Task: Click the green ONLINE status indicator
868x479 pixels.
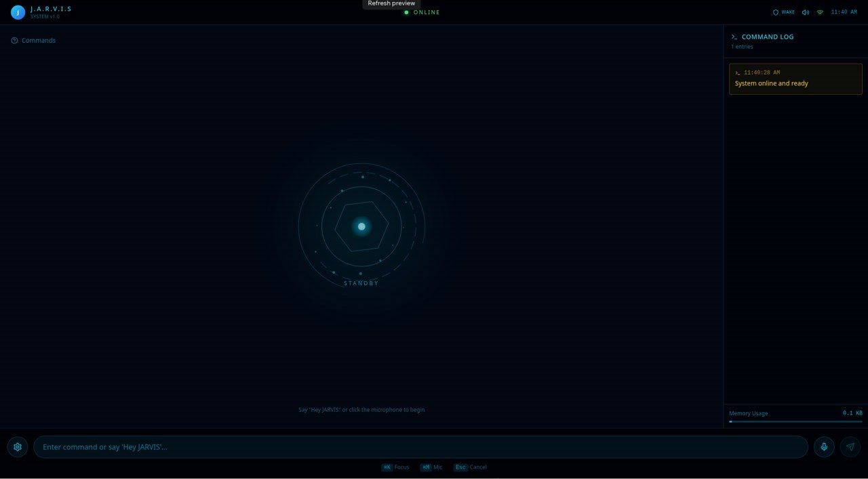Action: 422,12
